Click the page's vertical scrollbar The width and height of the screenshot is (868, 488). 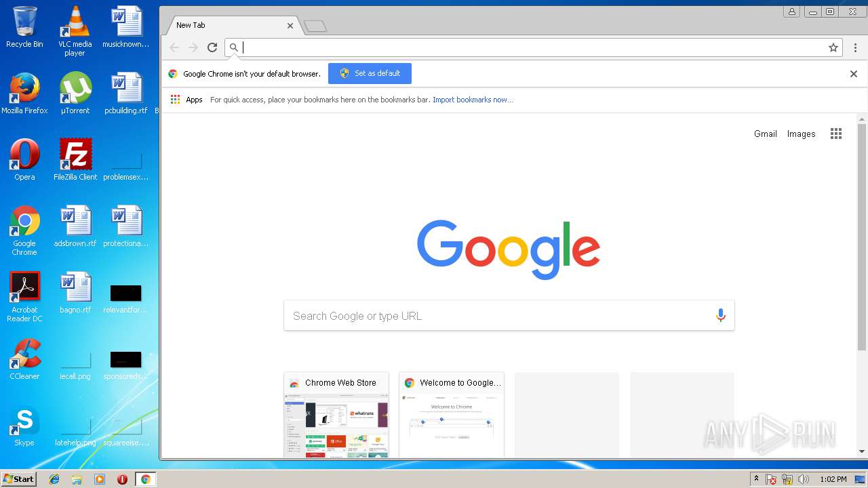coord(862,237)
